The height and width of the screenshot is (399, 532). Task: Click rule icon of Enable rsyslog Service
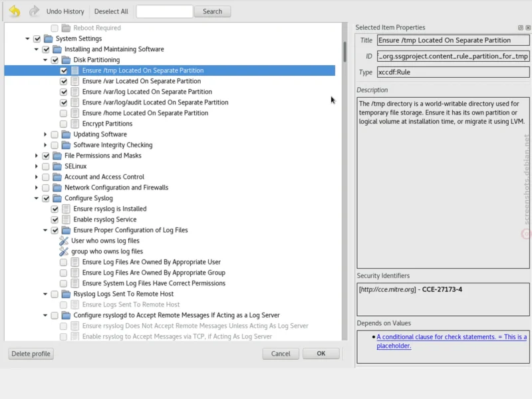[x=66, y=219]
